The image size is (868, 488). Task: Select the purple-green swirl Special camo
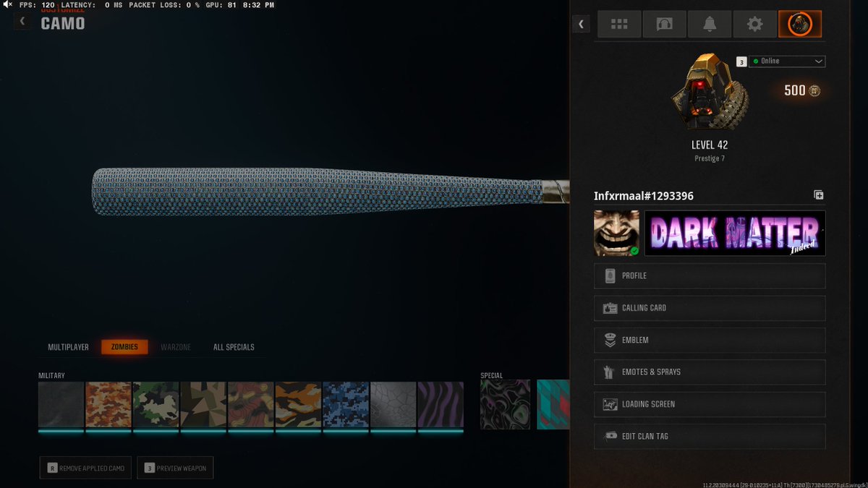click(x=506, y=405)
